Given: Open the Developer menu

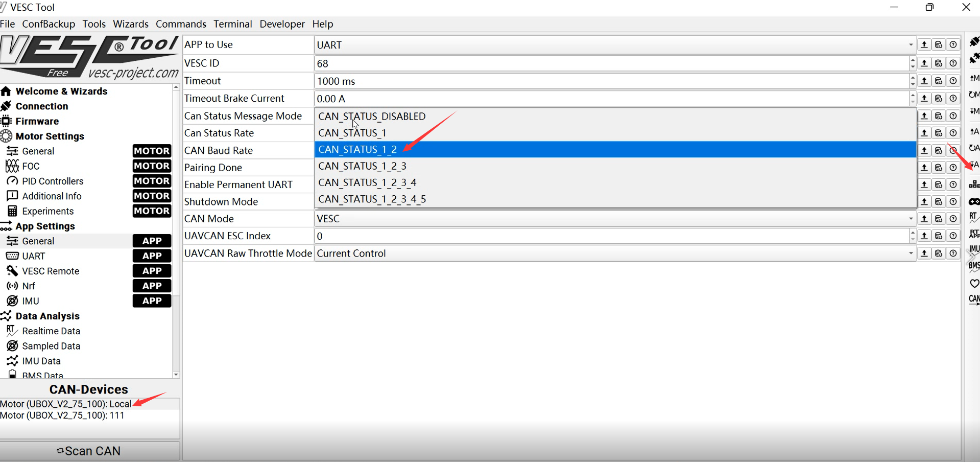Looking at the screenshot, I should [281, 24].
